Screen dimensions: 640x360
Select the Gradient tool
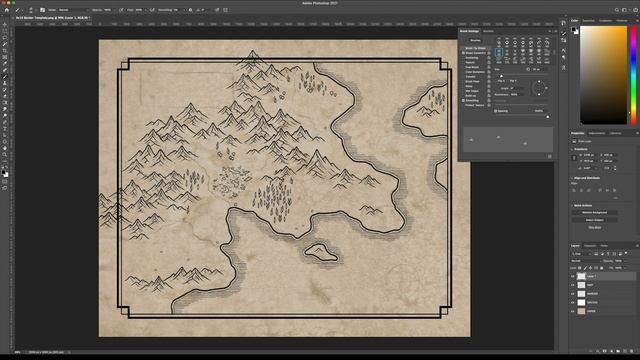pyautogui.click(x=5, y=103)
